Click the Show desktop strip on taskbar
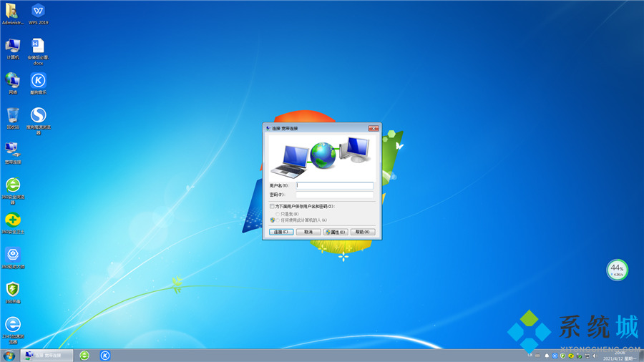Image resolution: width=644 pixels, height=362 pixels. [641, 356]
